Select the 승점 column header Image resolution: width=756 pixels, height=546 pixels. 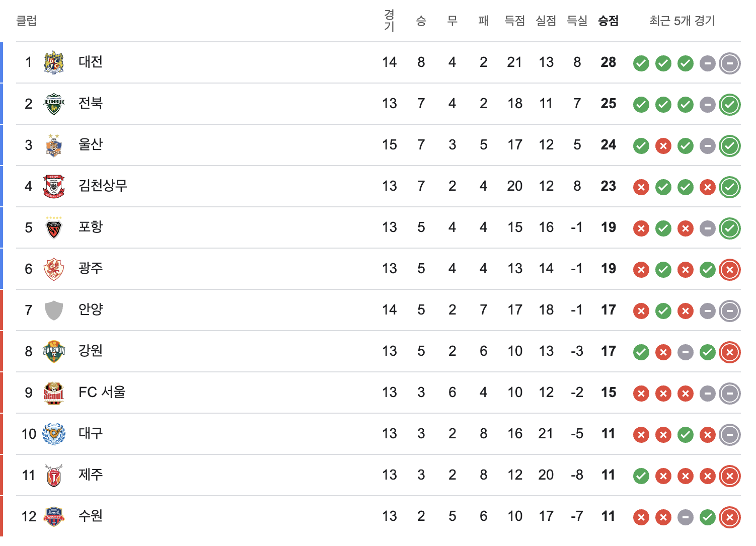click(608, 21)
